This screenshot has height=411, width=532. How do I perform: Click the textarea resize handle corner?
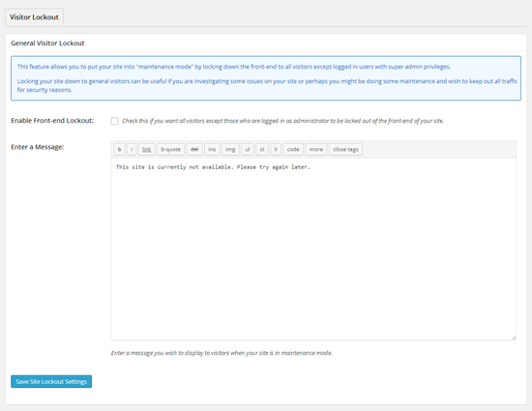point(514,338)
